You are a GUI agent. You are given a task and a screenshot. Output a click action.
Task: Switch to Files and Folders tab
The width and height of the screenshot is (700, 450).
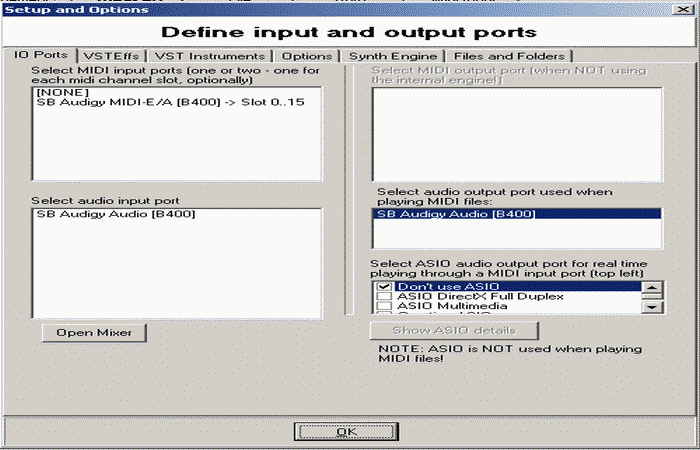[509, 56]
